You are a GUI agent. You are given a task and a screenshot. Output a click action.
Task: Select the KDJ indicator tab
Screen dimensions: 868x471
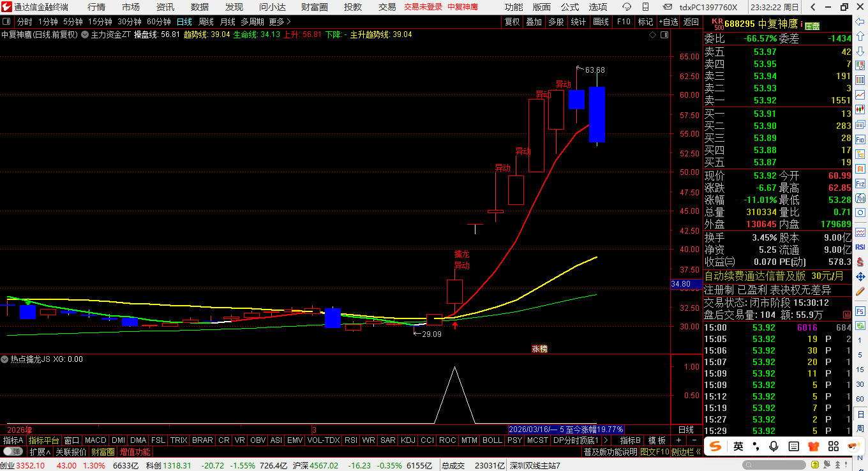click(x=408, y=440)
